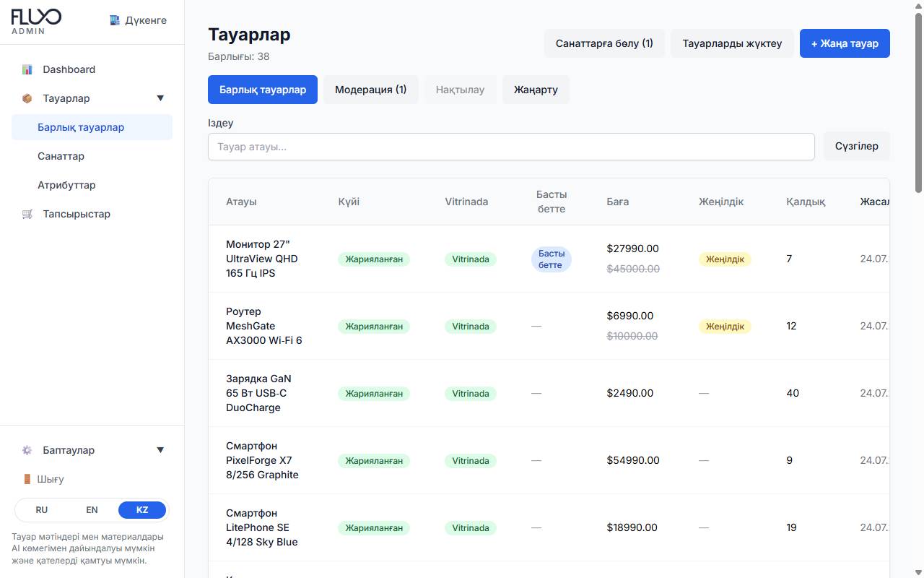
Task: Click the Барлығы: 38 total count
Action: 239,56
